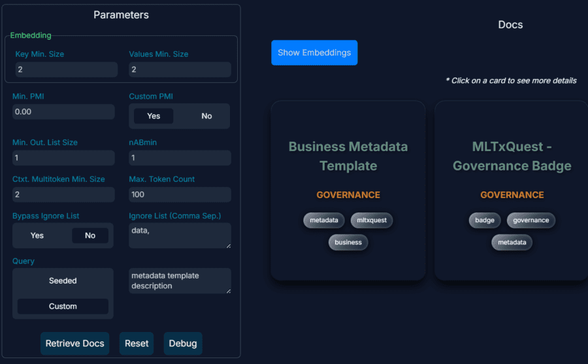The width and height of the screenshot is (588, 364).
Task: Select the Max. Token Count field
Action: [x=180, y=194]
